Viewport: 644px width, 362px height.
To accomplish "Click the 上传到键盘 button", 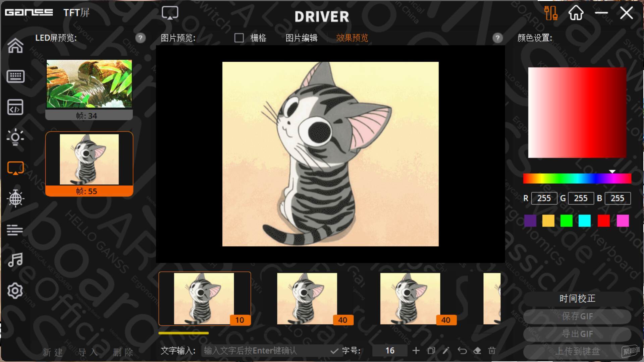I will point(577,351).
